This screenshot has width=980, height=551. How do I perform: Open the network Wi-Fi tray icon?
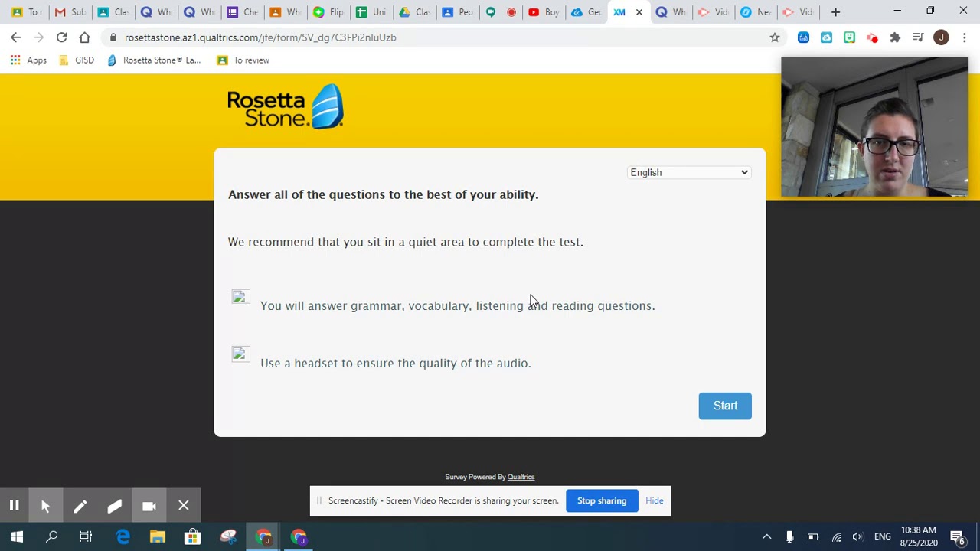[836, 537]
